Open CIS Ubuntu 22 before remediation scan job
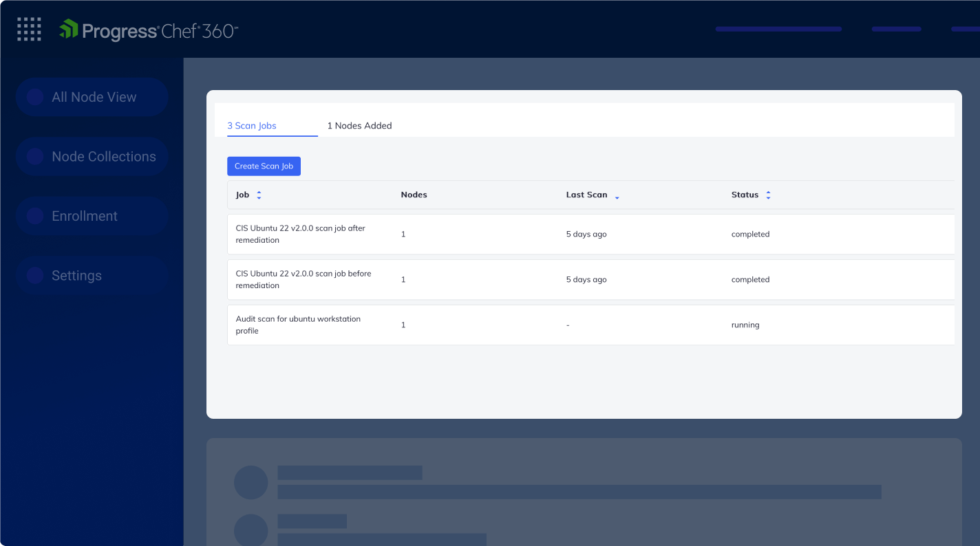The width and height of the screenshot is (980, 546). 303,280
